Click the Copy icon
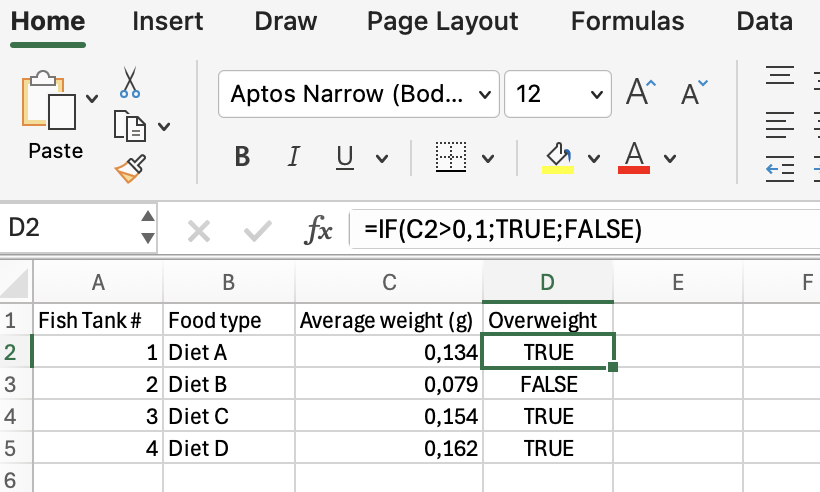 click(130, 126)
